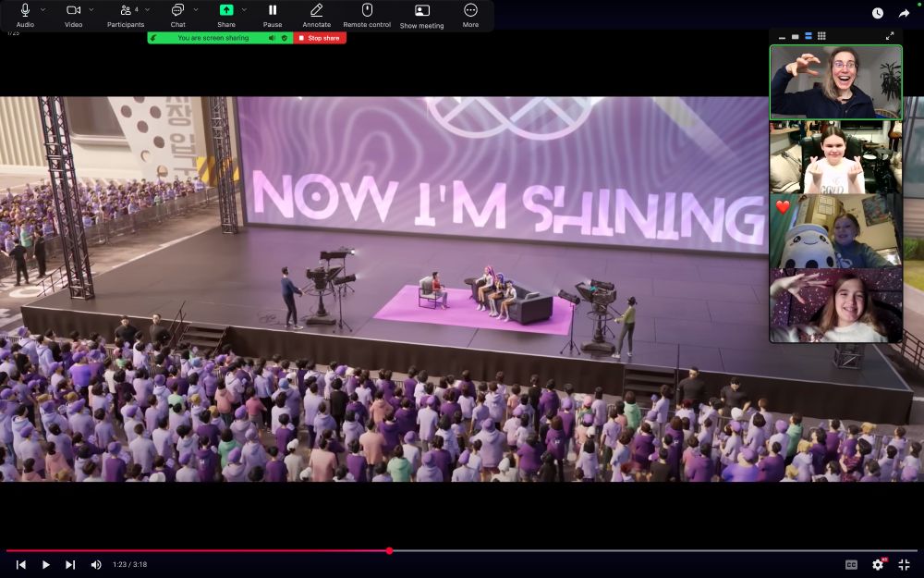924x578 pixels.
Task: Open the Annotate pencil tool
Action: click(316, 10)
